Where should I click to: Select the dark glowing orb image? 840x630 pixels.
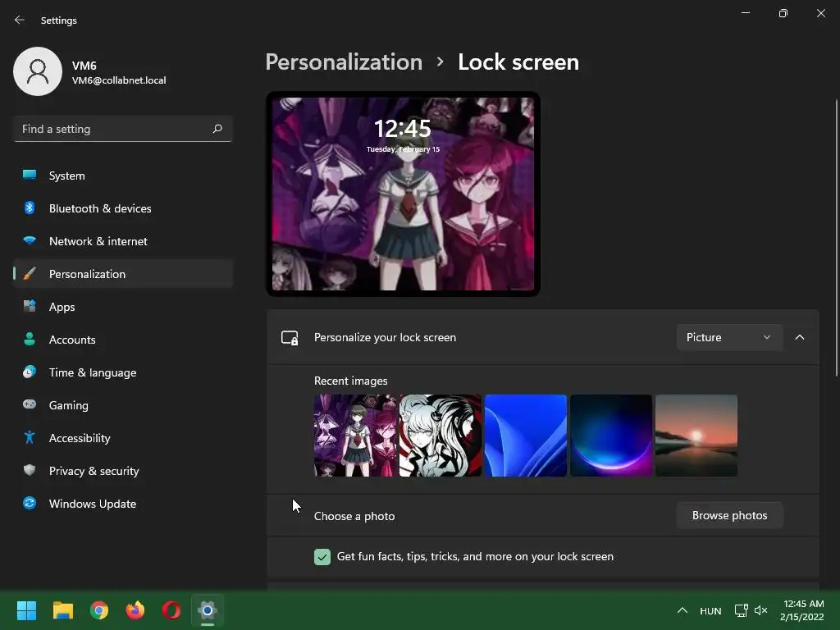610,436
